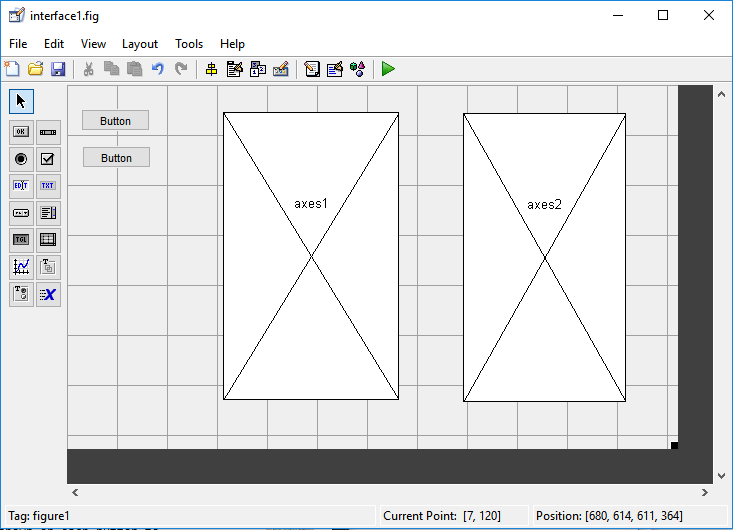This screenshot has width=733, height=530.
Task: Redo the last undone action
Action: point(180,69)
